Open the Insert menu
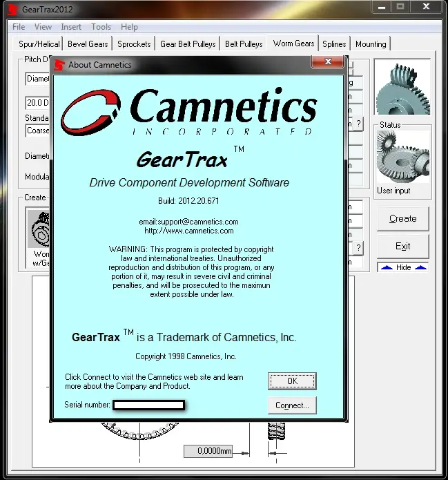Image resolution: width=448 pixels, height=480 pixels. click(x=71, y=27)
